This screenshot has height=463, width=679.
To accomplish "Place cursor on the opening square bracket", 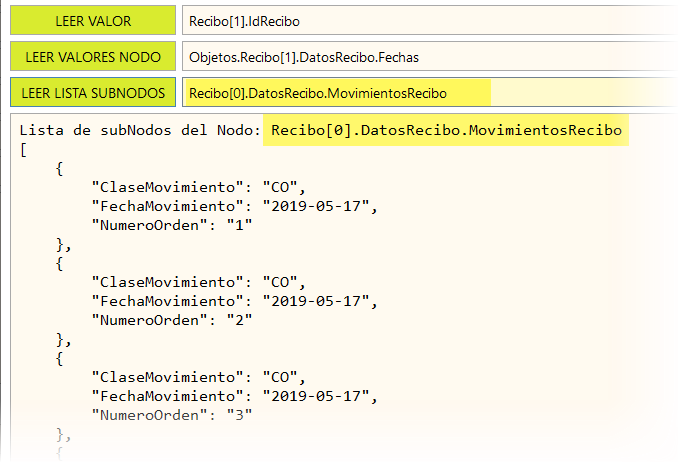I will [24, 149].
